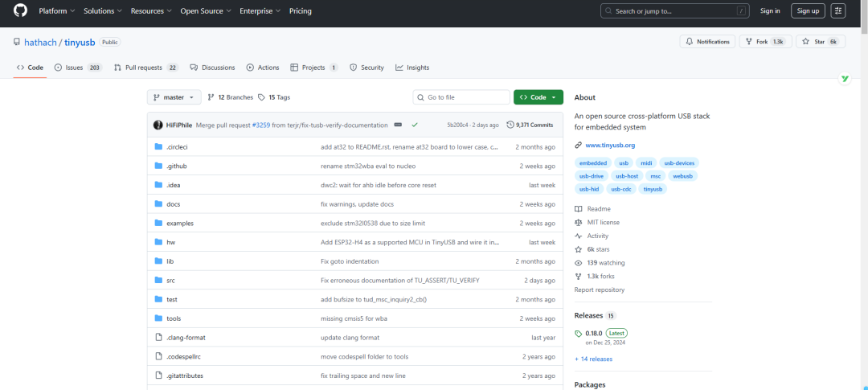Viewport: 868px width, 390px height.
Task: Click the green commit status checkmark
Action: 414,125
